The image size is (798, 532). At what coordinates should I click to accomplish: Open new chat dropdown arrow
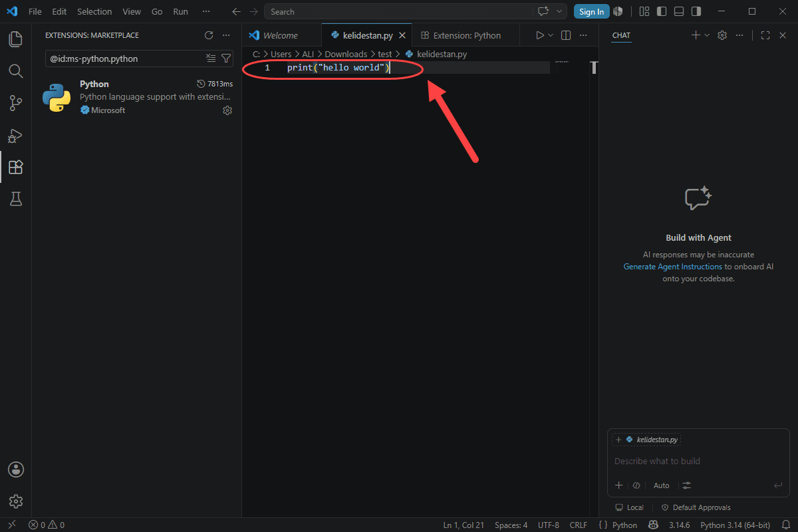pos(706,35)
